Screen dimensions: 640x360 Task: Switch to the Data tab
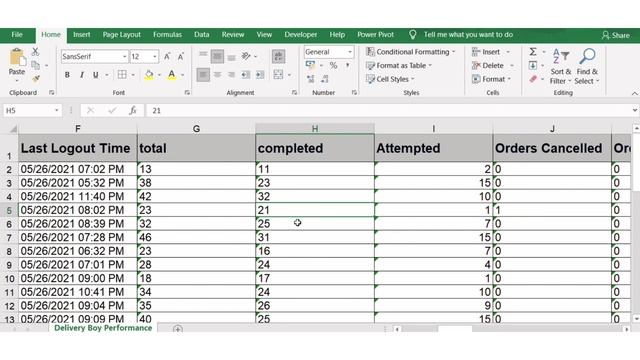click(x=202, y=35)
